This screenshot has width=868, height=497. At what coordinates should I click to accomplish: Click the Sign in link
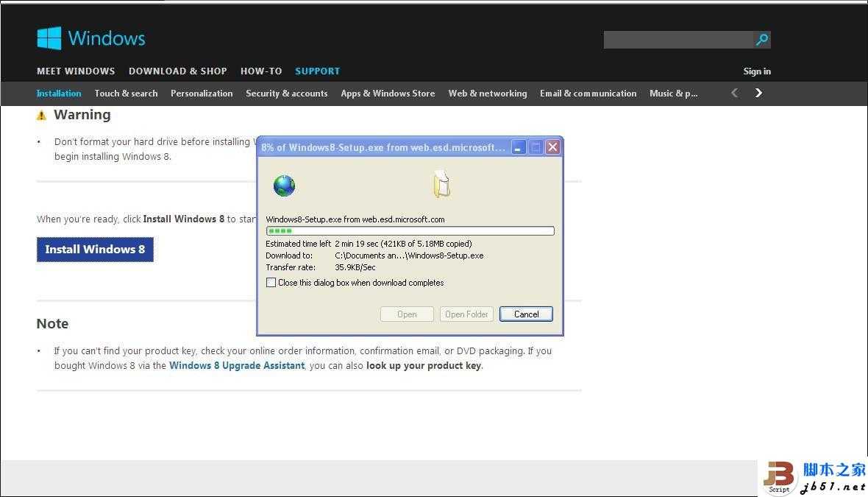(757, 71)
